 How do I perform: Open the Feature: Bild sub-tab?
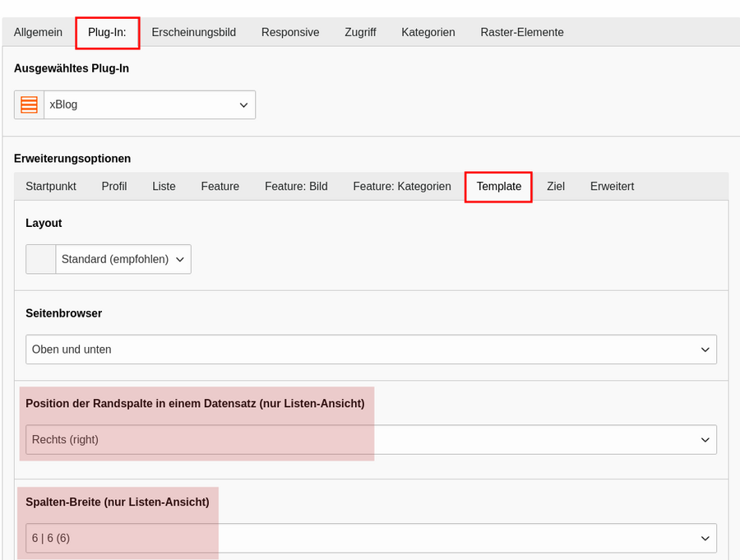point(296,187)
